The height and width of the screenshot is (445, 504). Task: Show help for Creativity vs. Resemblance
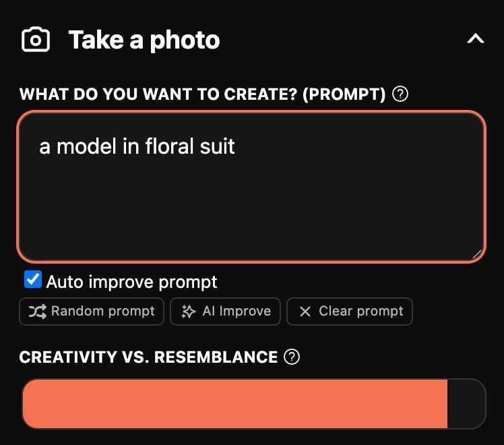[x=292, y=357]
